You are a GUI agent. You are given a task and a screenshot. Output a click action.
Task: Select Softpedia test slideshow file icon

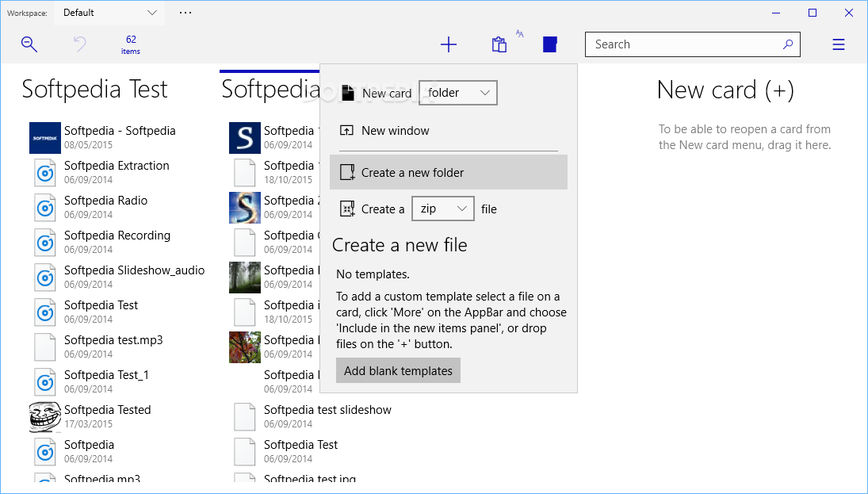[x=245, y=417]
